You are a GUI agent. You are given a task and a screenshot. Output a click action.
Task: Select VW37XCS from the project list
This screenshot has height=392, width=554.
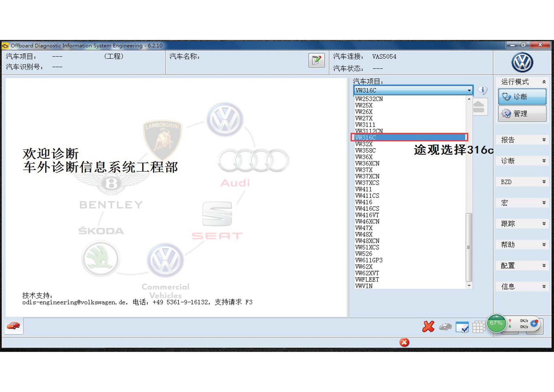click(x=410, y=183)
